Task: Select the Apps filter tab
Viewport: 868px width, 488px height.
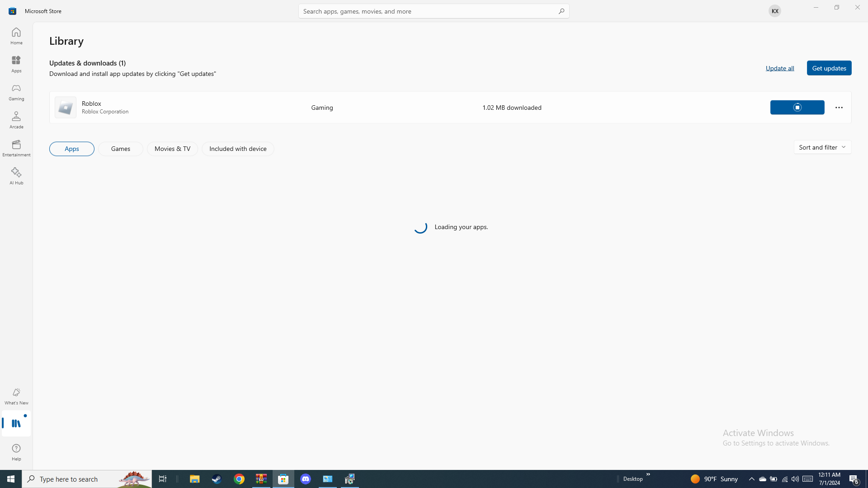Action: pyautogui.click(x=72, y=149)
